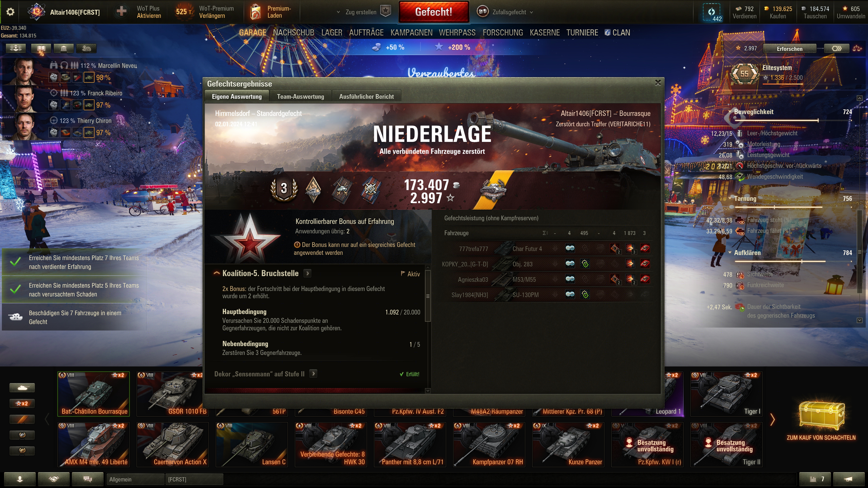
Task: Select the Caernarvon Action X tank thumbnail
Action: point(172,444)
